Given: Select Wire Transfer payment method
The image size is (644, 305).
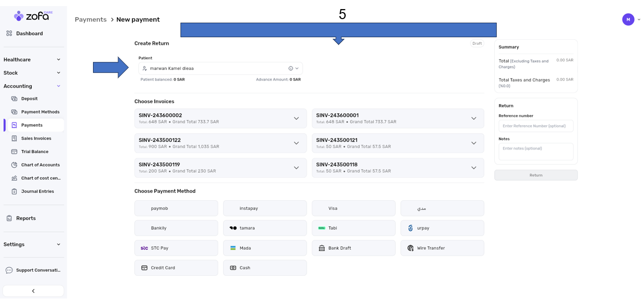Looking at the screenshot, I should [x=442, y=248].
